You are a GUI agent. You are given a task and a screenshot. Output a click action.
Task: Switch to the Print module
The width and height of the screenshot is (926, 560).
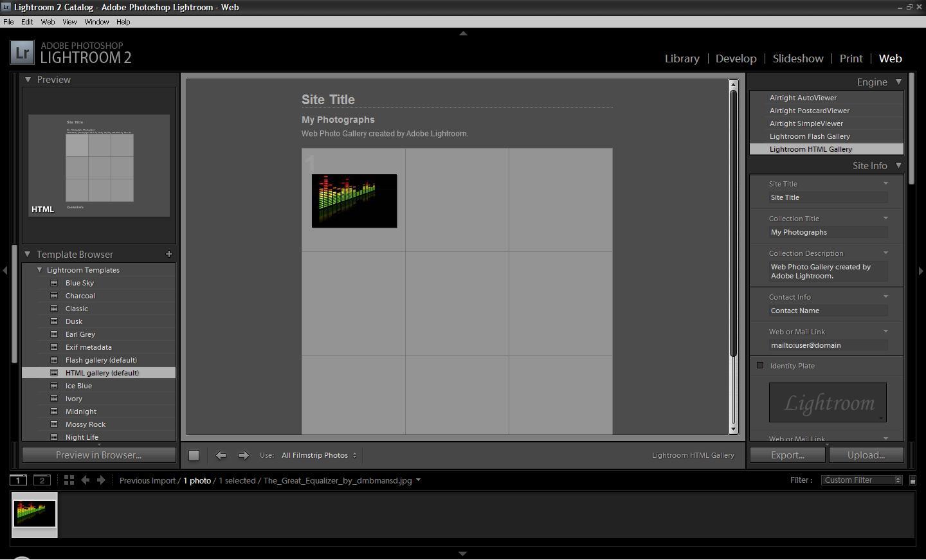click(851, 59)
